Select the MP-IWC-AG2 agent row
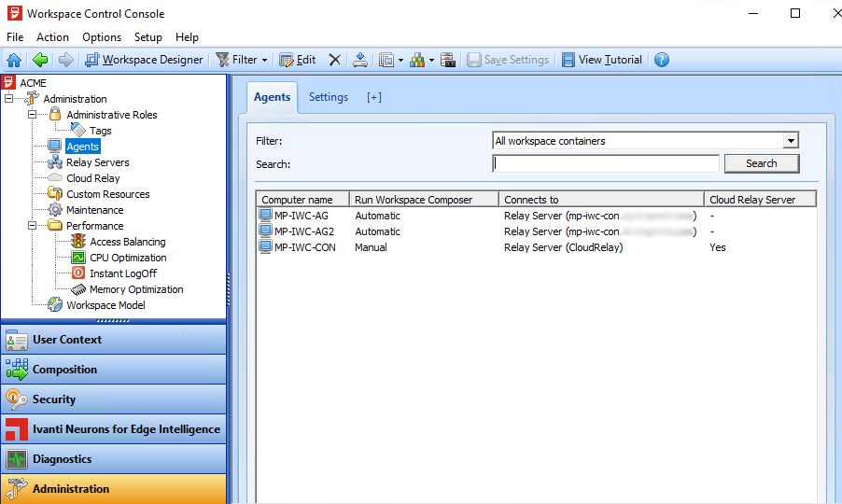 tap(536, 231)
